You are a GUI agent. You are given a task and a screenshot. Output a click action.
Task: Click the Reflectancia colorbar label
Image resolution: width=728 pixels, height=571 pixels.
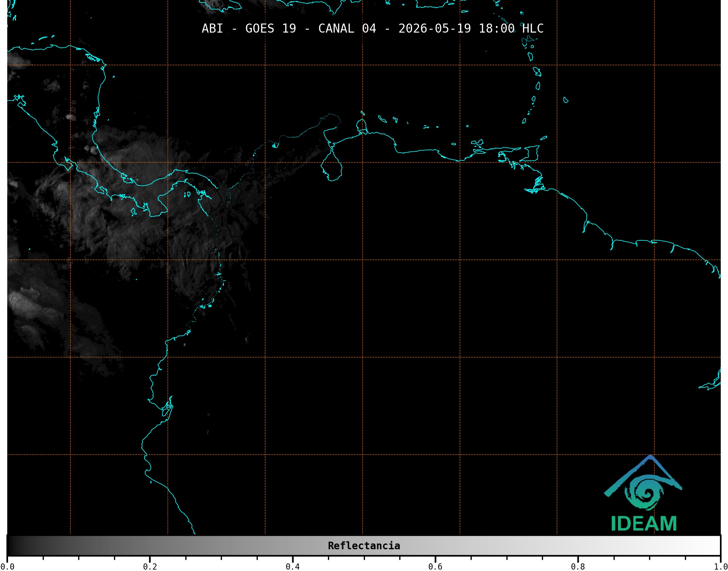pos(364,546)
